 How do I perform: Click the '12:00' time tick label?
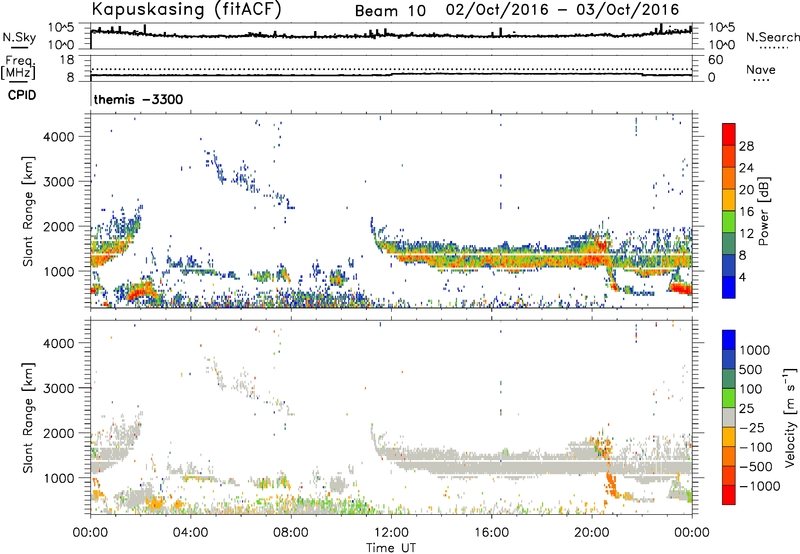pyautogui.click(x=391, y=533)
